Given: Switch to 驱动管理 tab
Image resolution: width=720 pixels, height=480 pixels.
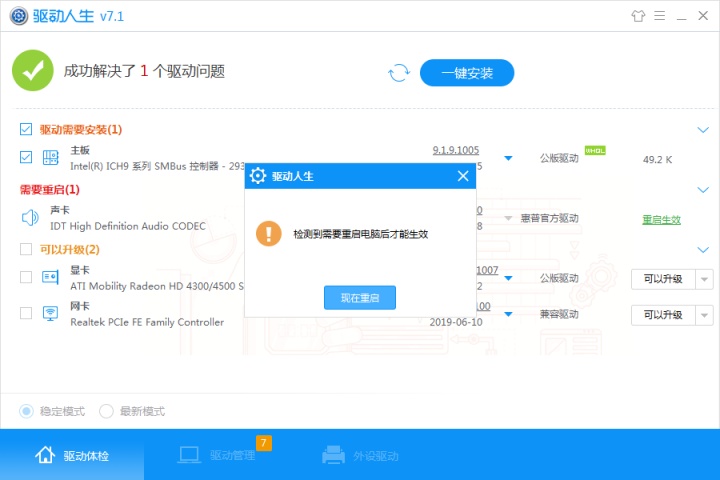Looking at the screenshot, I should 216,455.
